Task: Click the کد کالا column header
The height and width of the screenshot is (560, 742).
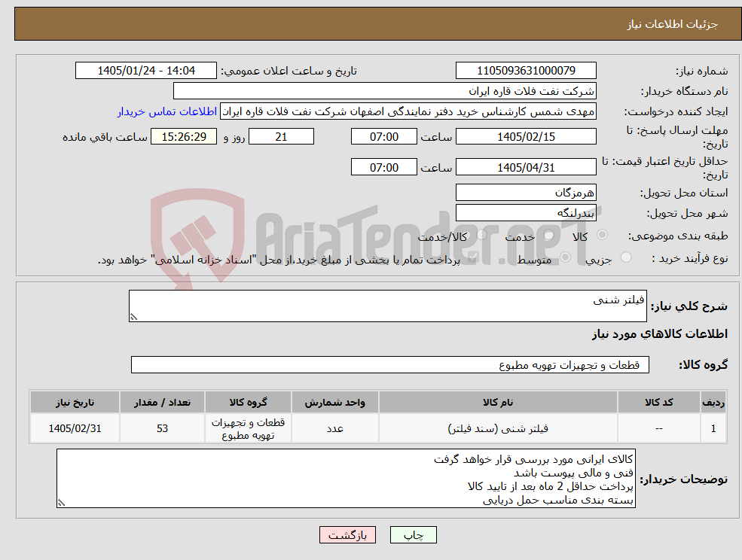Action: coord(658,402)
